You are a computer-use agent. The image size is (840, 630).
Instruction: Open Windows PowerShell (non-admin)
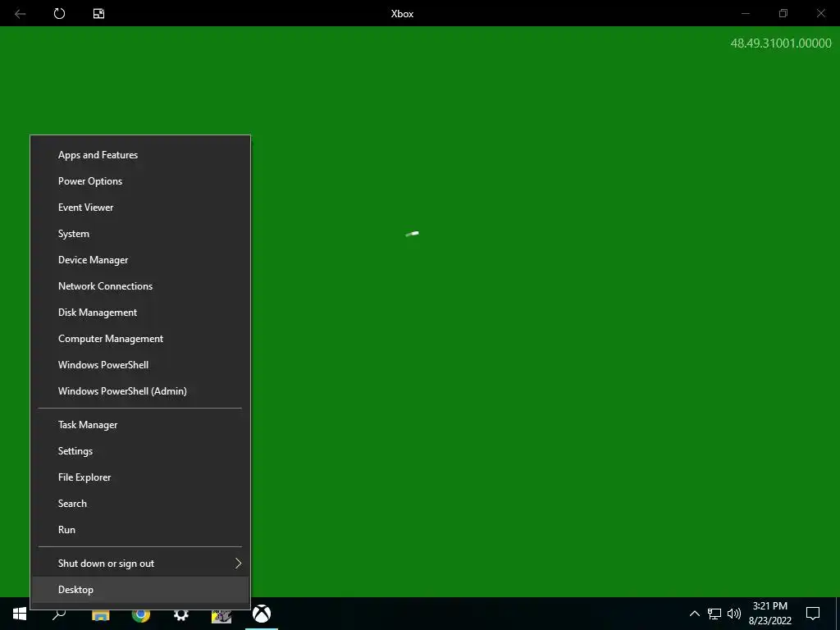(x=140, y=365)
